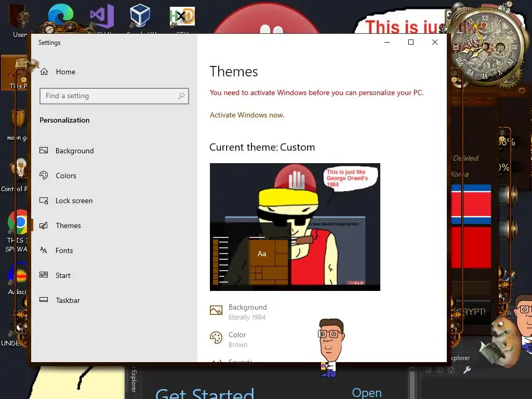Open theme Background literally 1984 option
Viewport: 532px width, 399px height.
(x=248, y=312)
